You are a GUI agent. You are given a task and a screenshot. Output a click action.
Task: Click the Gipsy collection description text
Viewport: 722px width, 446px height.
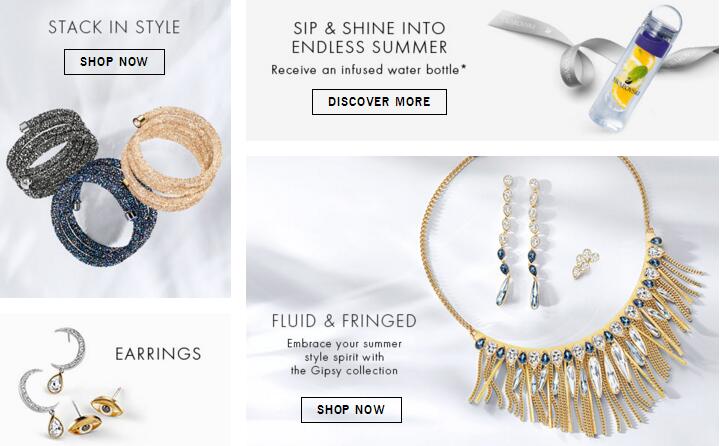pyautogui.click(x=344, y=357)
